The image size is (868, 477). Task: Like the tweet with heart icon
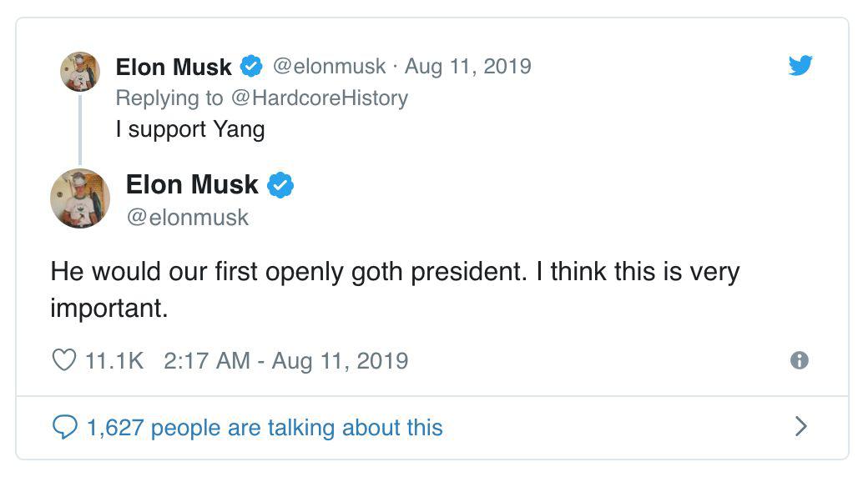(x=63, y=360)
